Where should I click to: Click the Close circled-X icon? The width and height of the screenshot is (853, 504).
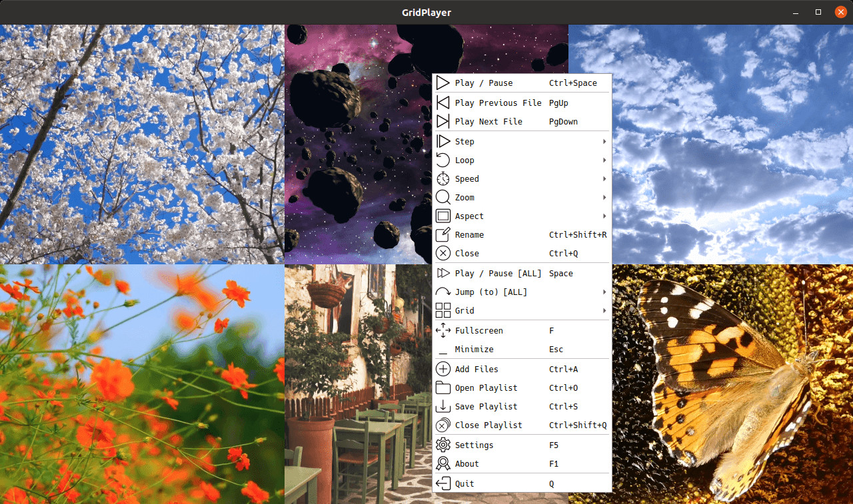443,253
